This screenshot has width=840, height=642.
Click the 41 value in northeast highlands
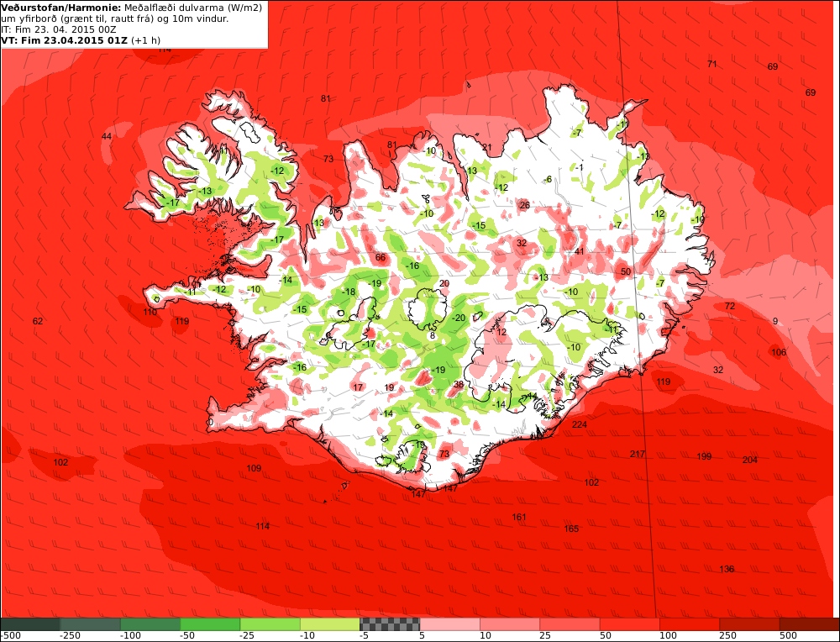(580, 251)
